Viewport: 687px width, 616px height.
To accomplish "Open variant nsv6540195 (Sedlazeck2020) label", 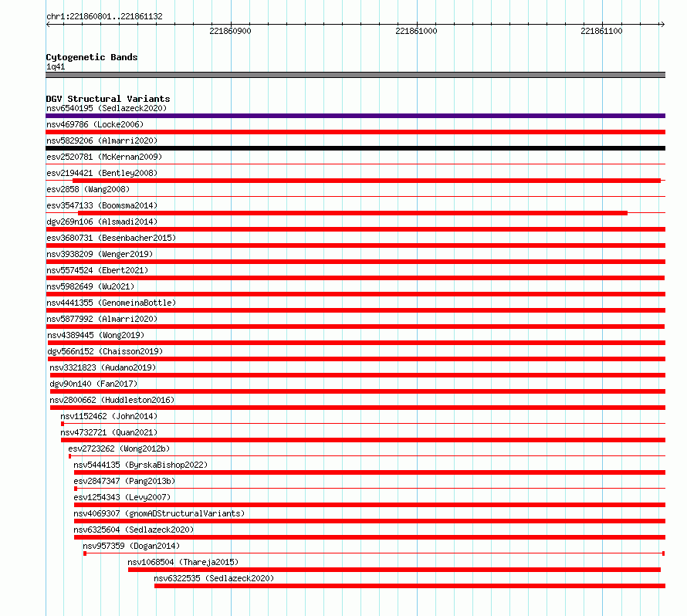I will 107,108.
